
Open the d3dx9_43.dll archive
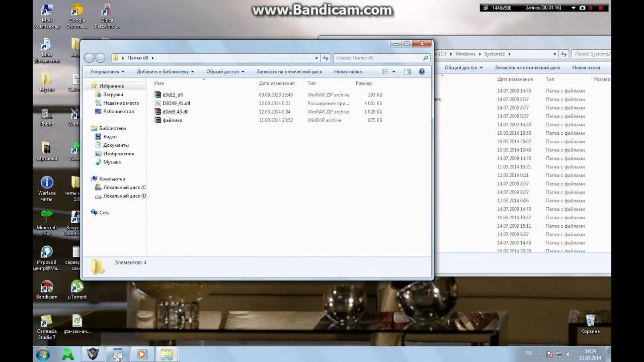[172, 112]
